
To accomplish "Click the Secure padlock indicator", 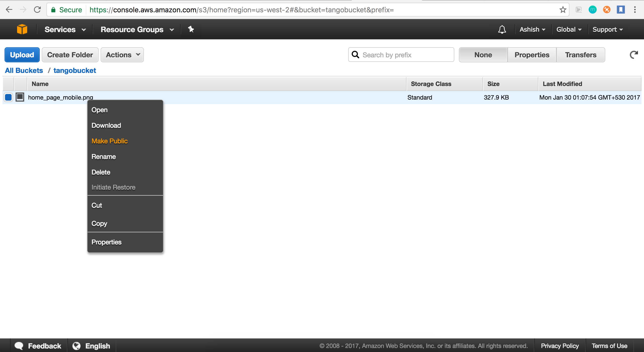I will pos(67,10).
